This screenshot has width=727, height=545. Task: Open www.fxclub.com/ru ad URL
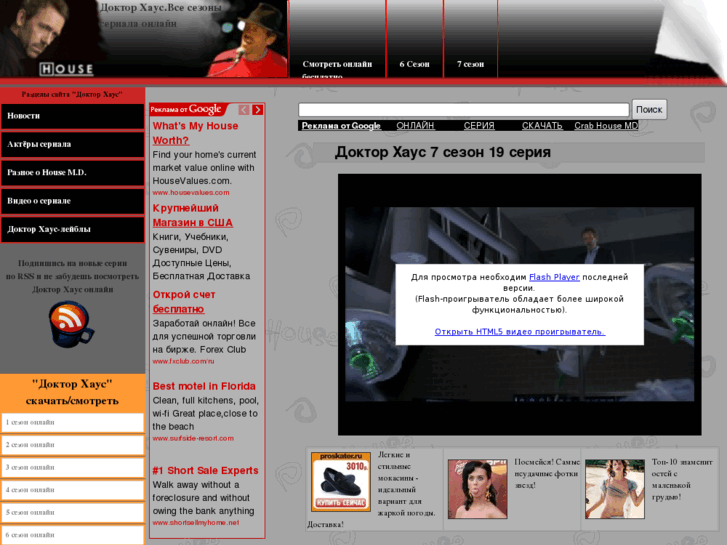click(x=184, y=361)
